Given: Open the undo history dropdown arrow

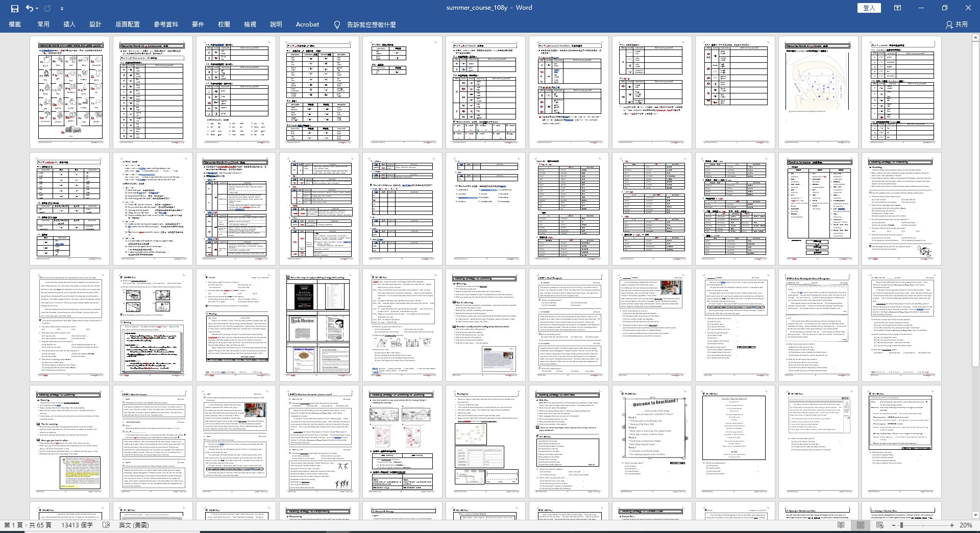Looking at the screenshot, I should coord(37,8).
